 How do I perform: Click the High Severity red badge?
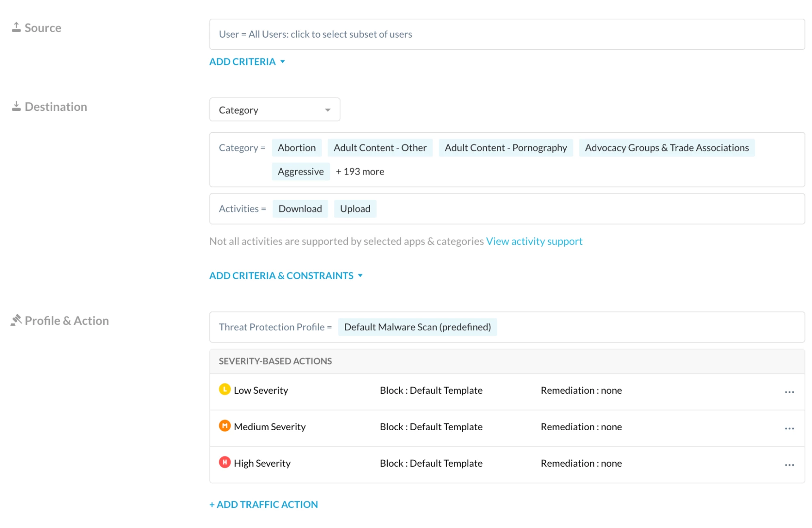tap(225, 463)
